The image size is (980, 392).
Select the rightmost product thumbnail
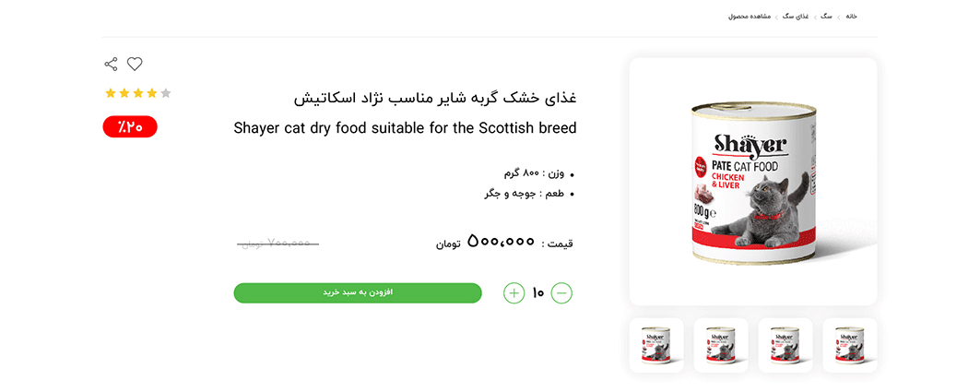(849, 346)
